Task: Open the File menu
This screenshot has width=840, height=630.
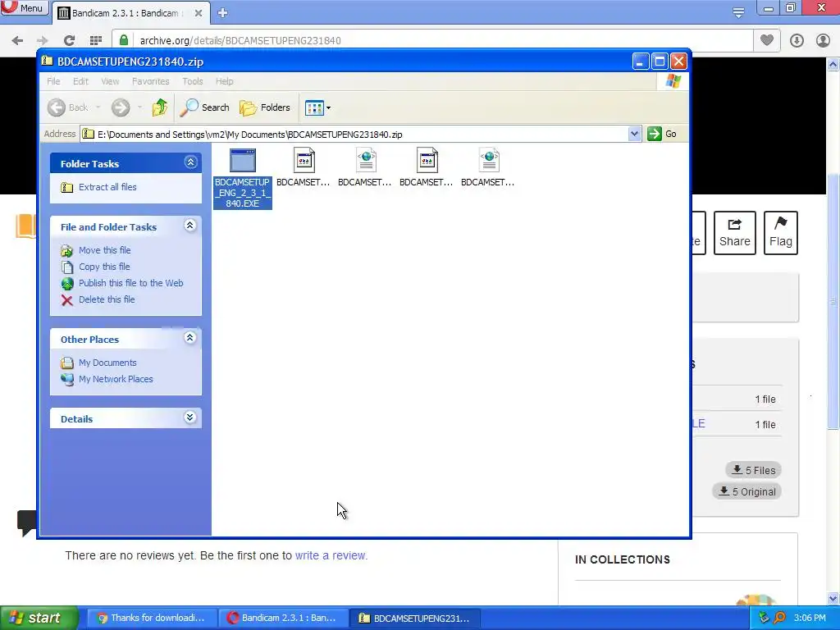Action: click(x=53, y=81)
